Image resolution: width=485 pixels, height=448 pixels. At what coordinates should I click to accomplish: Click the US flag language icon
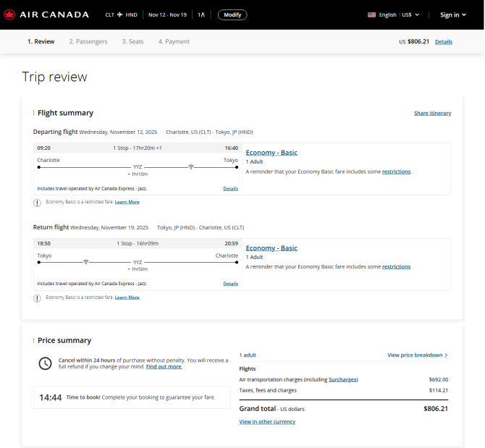click(371, 14)
